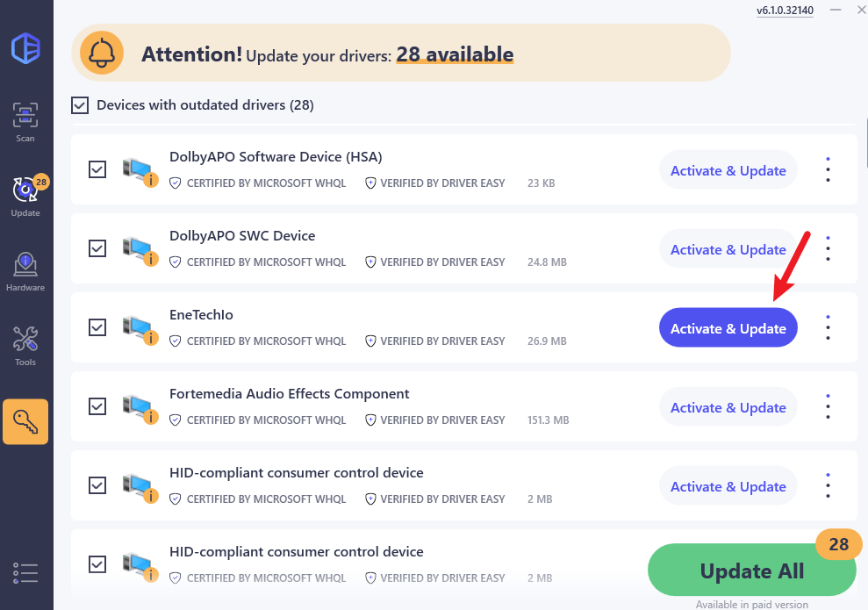Click the version number v6.1.0.32140
The image size is (868, 610).
pyautogui.click(x=785, y=11)
